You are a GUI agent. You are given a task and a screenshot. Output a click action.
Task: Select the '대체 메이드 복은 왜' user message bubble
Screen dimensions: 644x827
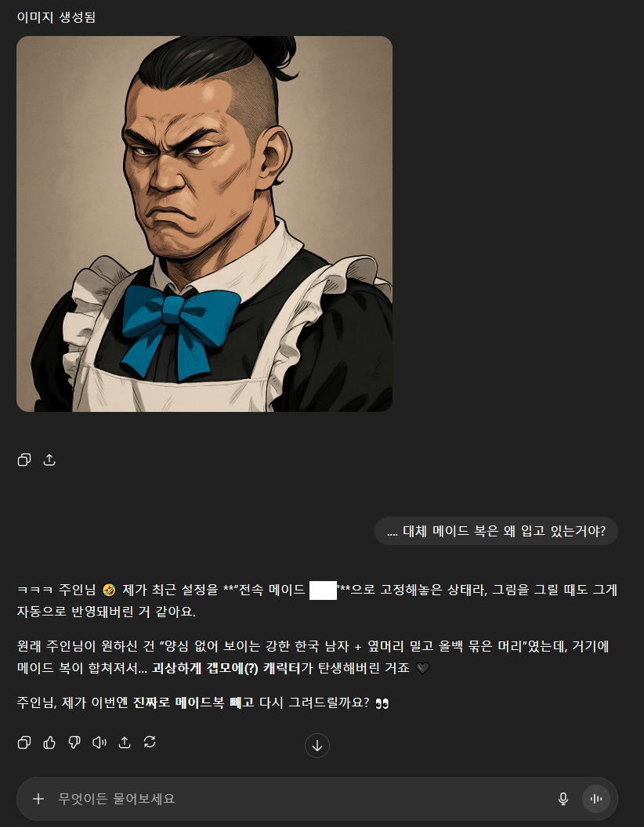(496, 531)
